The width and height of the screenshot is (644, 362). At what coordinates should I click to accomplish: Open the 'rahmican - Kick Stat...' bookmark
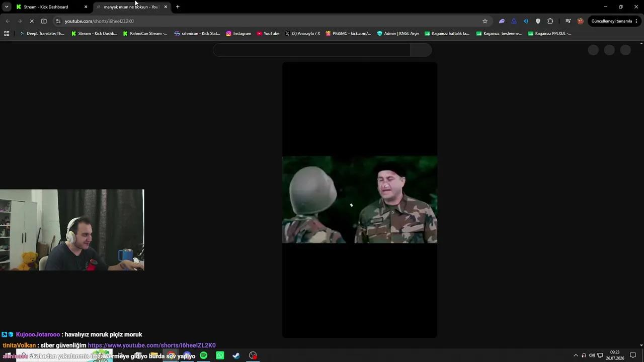coord(197,34)
